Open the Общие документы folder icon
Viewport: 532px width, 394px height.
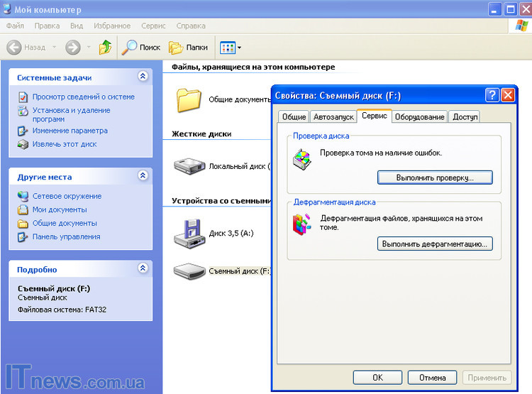click(189, 100)
